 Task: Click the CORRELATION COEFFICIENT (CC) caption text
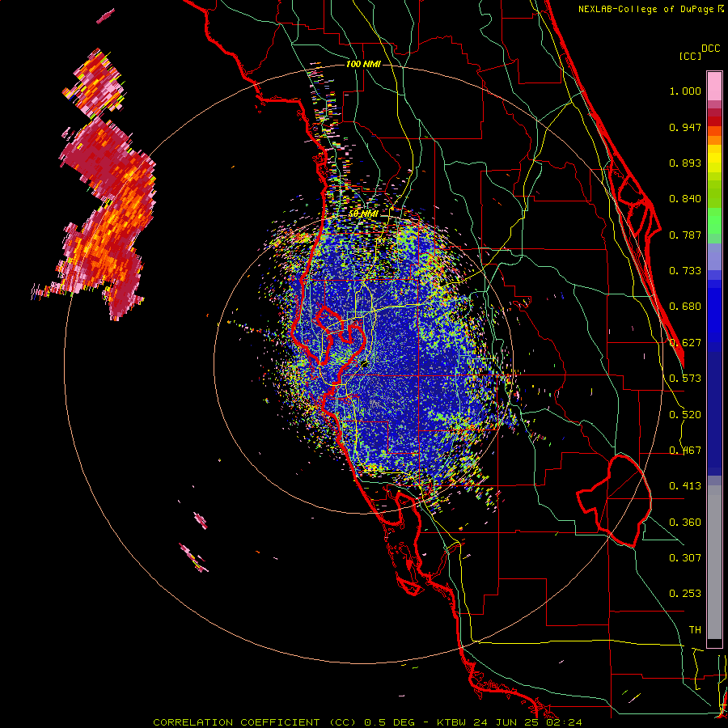[255, 722]
